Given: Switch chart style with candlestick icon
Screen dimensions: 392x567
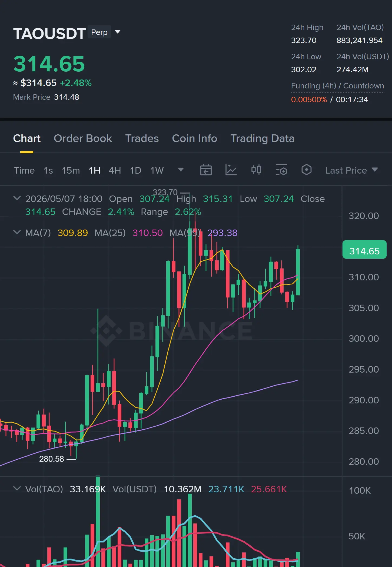Looking at the screenshot, I should 256,170.
